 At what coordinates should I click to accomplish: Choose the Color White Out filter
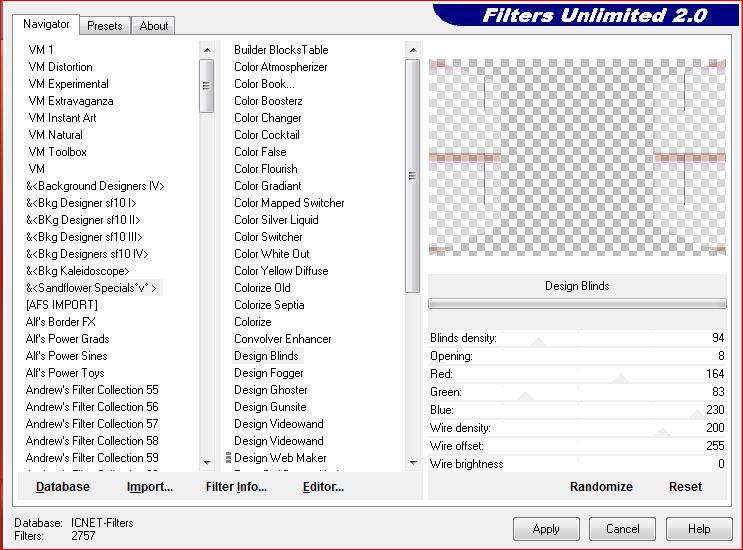[272, 254]
